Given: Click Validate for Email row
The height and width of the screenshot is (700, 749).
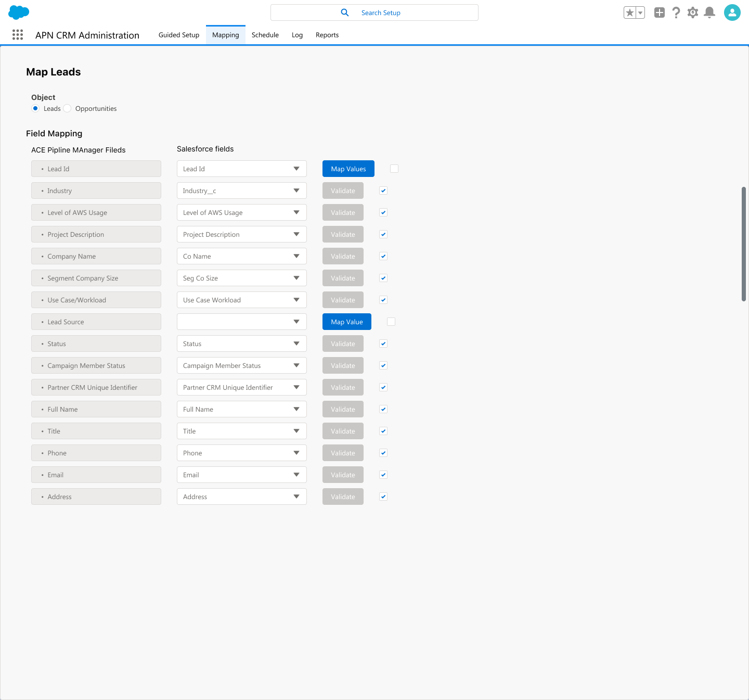Looking at the screenshot, I should point(343,475).
